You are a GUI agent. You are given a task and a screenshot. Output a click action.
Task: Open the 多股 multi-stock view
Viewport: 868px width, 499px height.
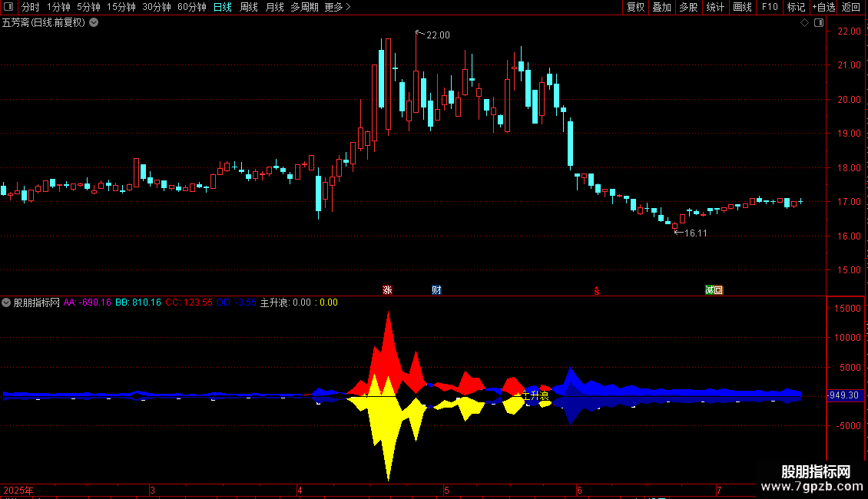(x=688, y=7)
